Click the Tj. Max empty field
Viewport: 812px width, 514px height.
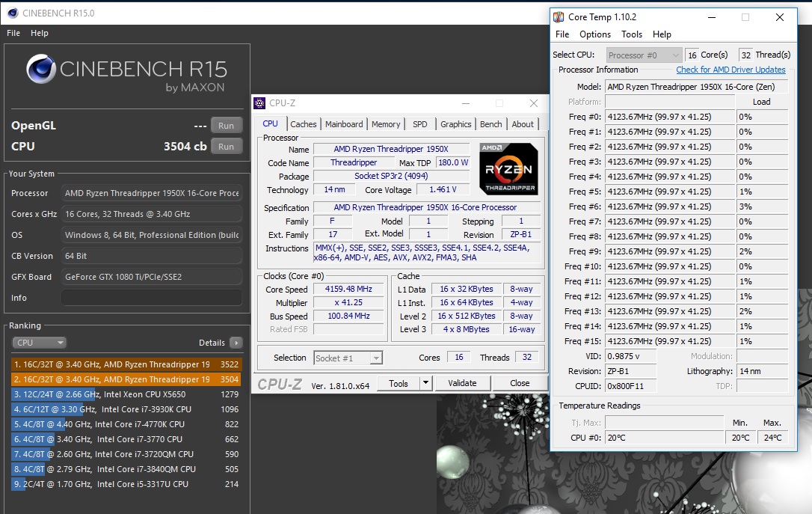tap(665, 423)
